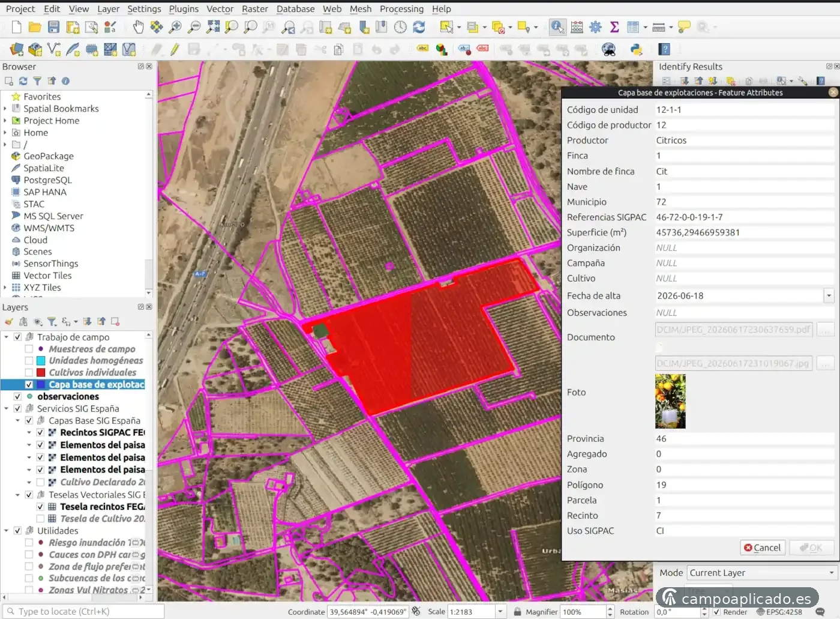Select the Zoom Out magnifier tool

[x=194, y=27]
